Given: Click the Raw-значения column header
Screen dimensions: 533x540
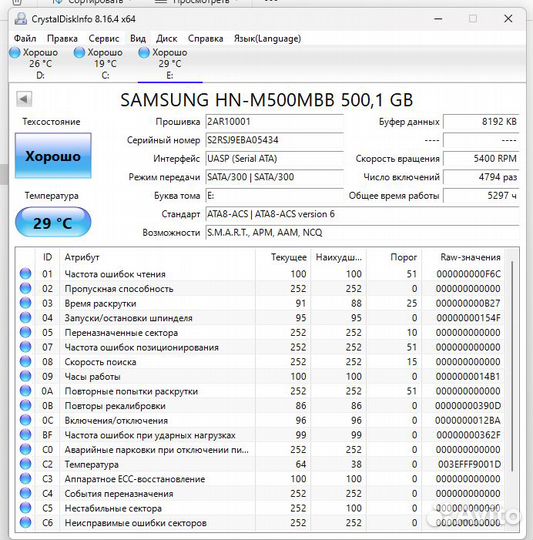Looking at the screenshot, I should [x=470, y=257].
